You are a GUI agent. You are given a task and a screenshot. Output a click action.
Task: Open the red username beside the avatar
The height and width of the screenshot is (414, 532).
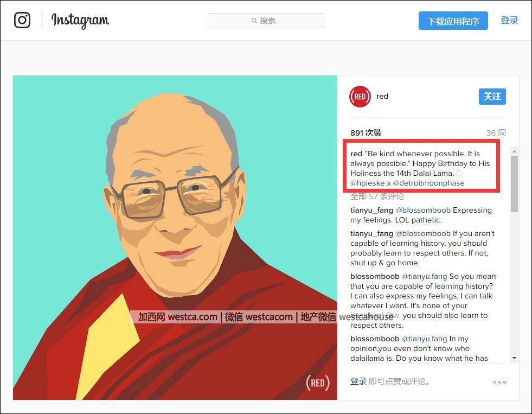[x=382, y=97]
